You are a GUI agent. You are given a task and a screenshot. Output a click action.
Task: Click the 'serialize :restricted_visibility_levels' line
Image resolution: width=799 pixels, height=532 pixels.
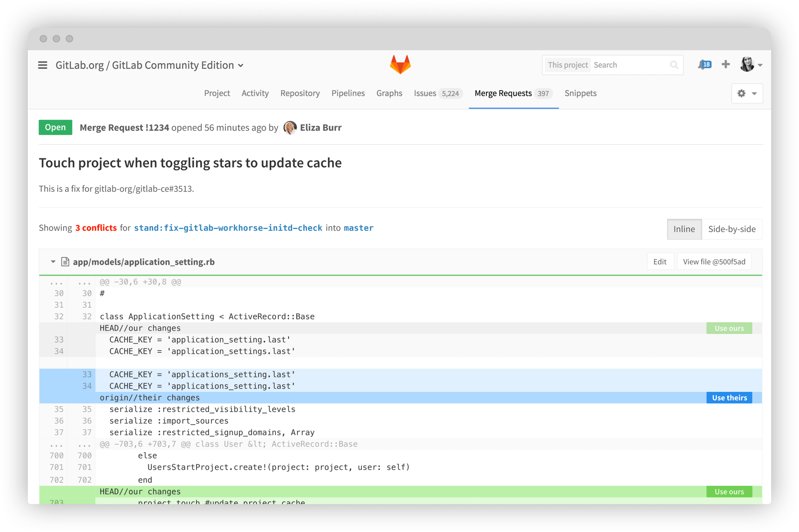[203, 409]
